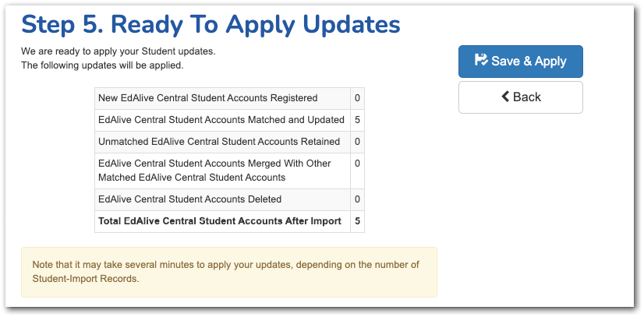Select the Total Student Accounts After Import row

coord(229,221)
